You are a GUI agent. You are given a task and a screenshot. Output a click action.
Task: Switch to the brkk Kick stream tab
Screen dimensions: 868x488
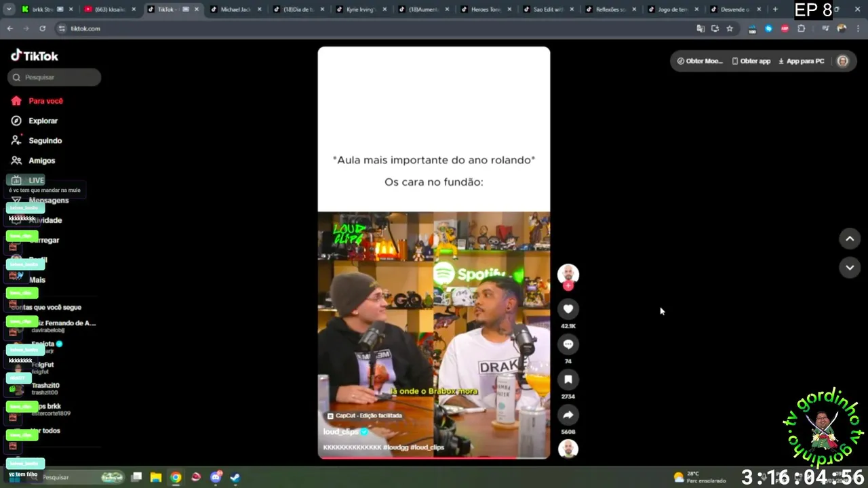tap(47, 9)
